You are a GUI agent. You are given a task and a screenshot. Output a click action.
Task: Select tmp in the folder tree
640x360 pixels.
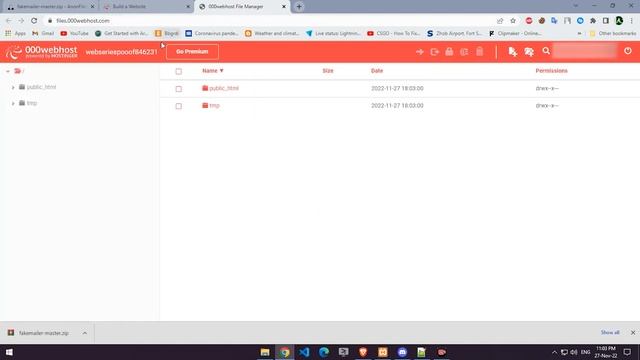tap(31, 103)
